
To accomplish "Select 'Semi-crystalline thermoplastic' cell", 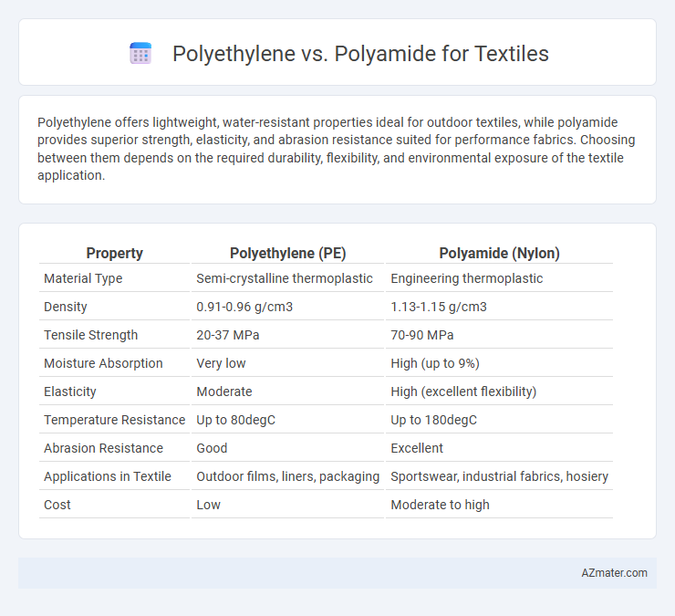I will pyautogui.click(x=285, y=278).
